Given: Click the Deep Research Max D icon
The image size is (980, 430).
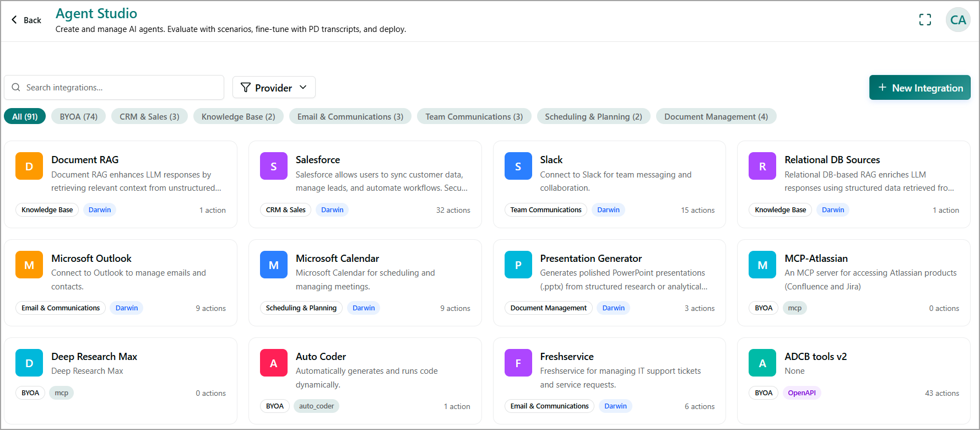Looking at the screenshot, I should pyautogui.click(x=29, y=363).
